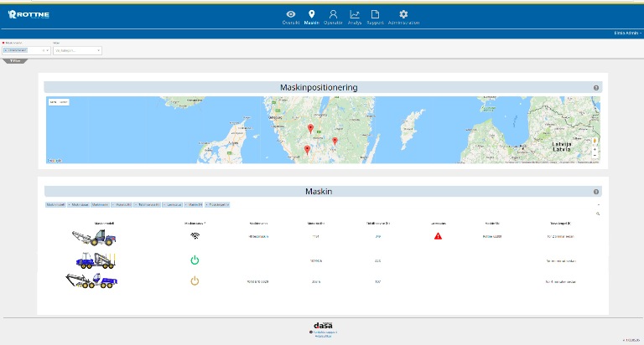Toggle the green power icon in second row
Screen dimensions: 644x345
tap(195, 260)
